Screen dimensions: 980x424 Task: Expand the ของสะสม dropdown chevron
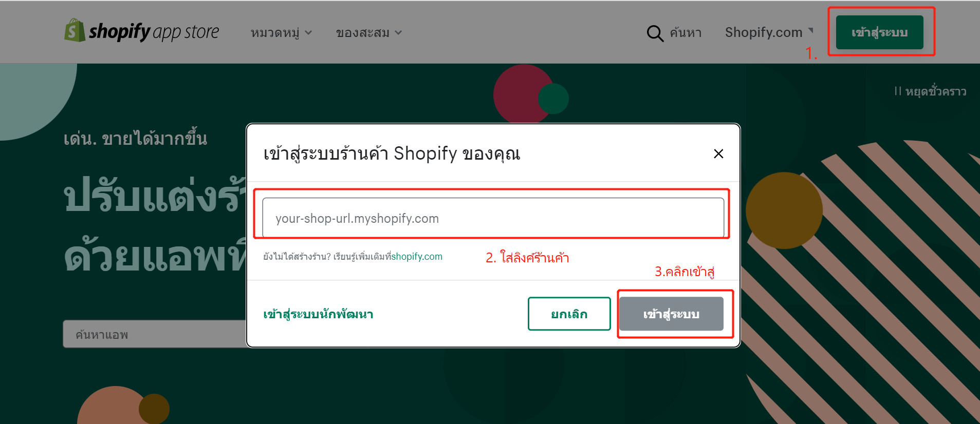[398, 33]
